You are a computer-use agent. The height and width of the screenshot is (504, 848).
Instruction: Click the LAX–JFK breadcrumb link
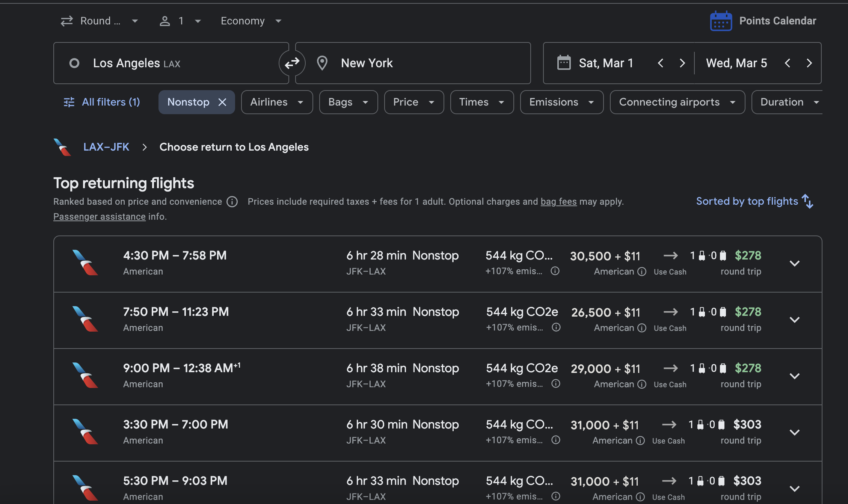coord(106,147)
